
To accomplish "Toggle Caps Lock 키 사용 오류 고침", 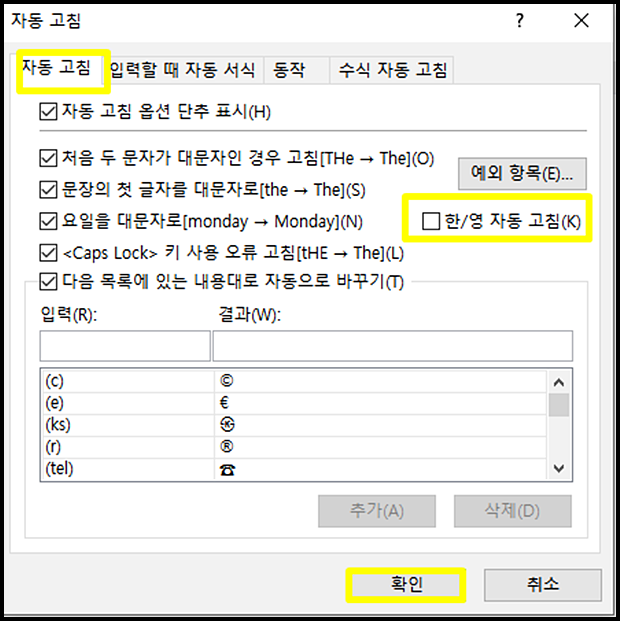I will click(x=48, y=253).
